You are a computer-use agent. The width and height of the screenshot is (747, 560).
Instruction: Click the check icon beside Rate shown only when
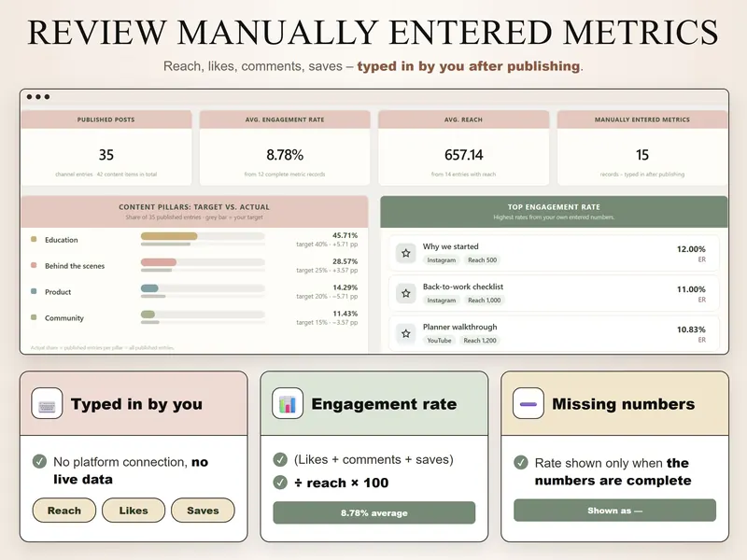coord(521,462)
